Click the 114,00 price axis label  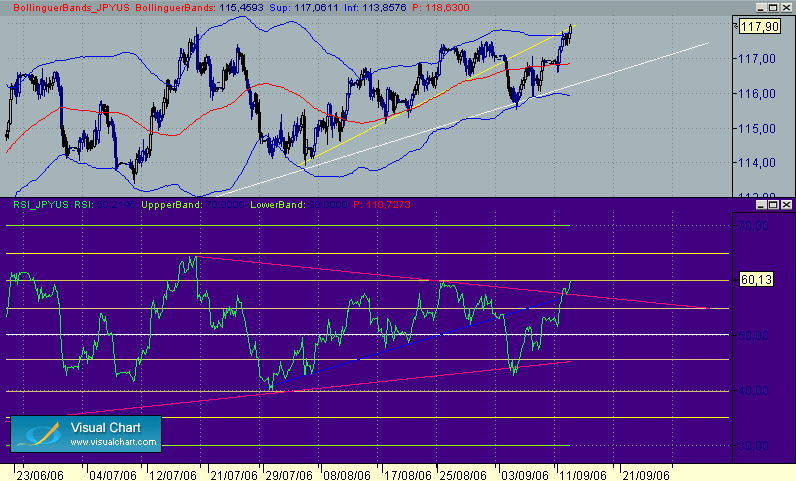(757, 163)
